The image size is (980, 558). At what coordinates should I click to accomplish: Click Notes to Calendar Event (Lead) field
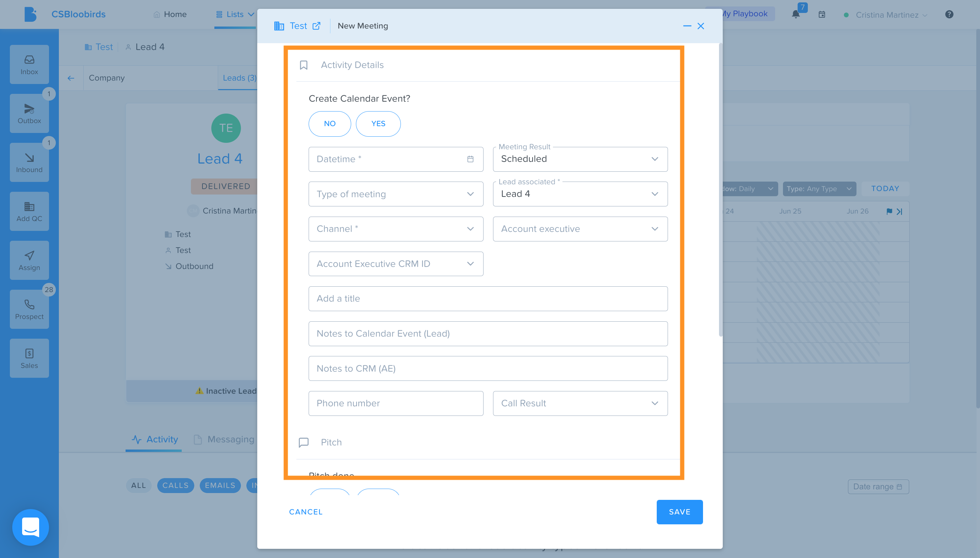click(x=488, y=334)
